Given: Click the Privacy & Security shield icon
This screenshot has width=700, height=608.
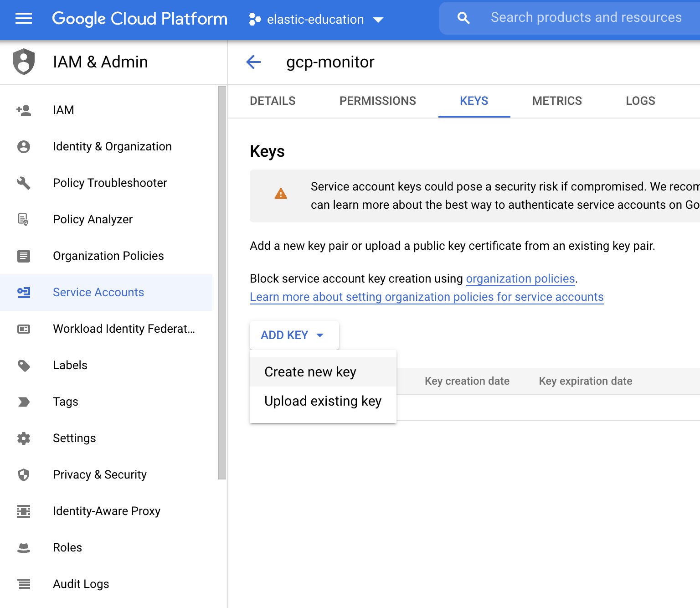Looking at the screenshot, I should (23, 475).
